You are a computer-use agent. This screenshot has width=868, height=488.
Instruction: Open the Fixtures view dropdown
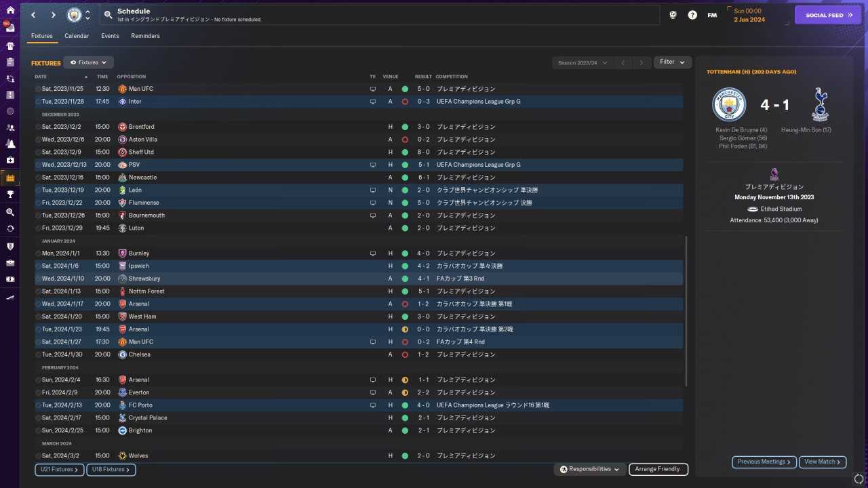[x=88, y=62]
